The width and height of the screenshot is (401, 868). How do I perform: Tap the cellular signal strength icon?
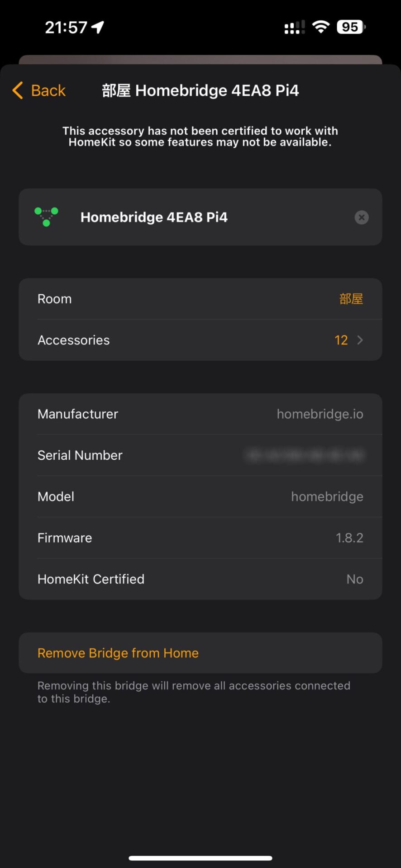pos(293,27)
